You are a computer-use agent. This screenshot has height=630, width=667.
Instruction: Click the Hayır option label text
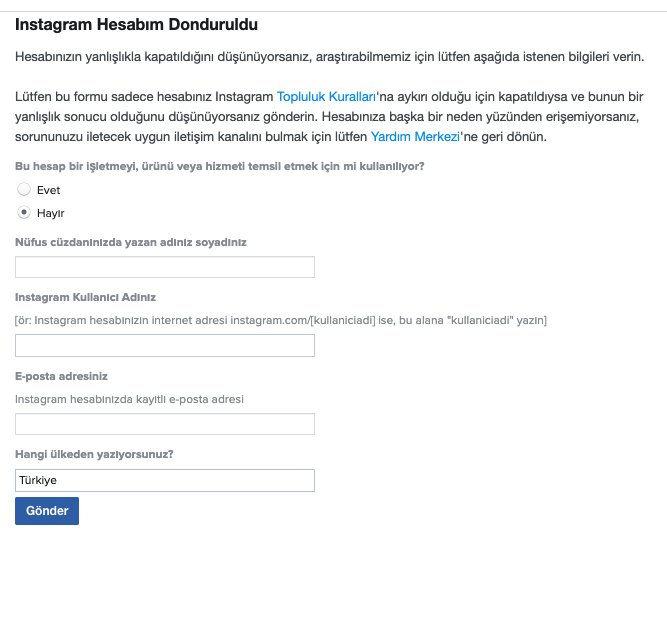pos(50,213)
